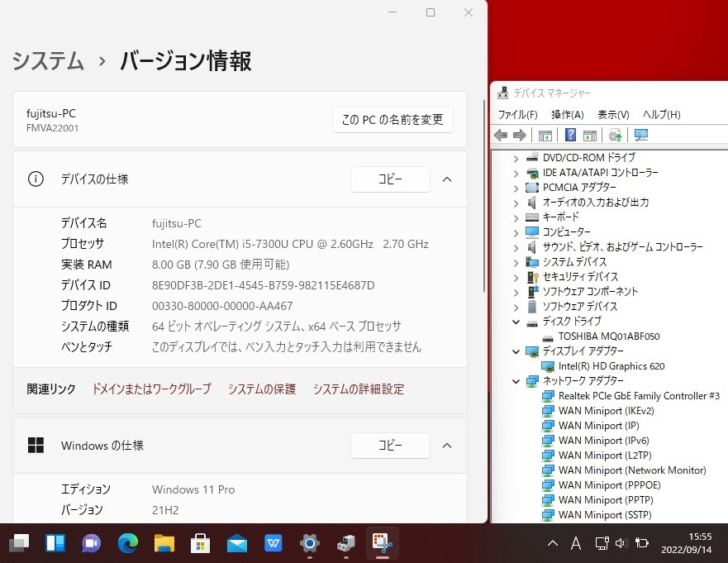Image resolution: width=728 pixels, height=563 pixels.
Task: Collapse the デバイスの仕様 section chevron
Action: point(447,179)
